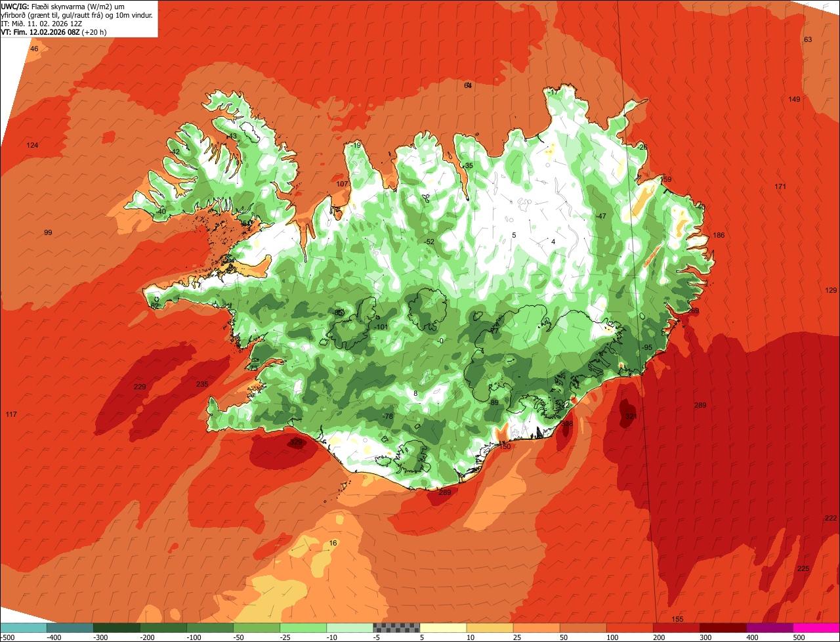Click the valid time "VT: Fim. 12.02.2026 08Z"
Image resolution: width=840 pixels, height=642 pixels.
[x=40, y=32]
